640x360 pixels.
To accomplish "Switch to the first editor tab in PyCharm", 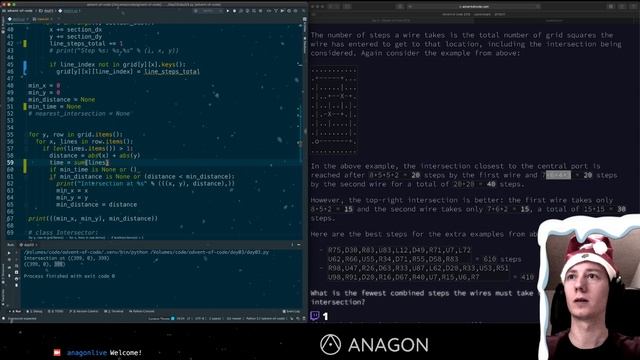I will pos(18,19).
